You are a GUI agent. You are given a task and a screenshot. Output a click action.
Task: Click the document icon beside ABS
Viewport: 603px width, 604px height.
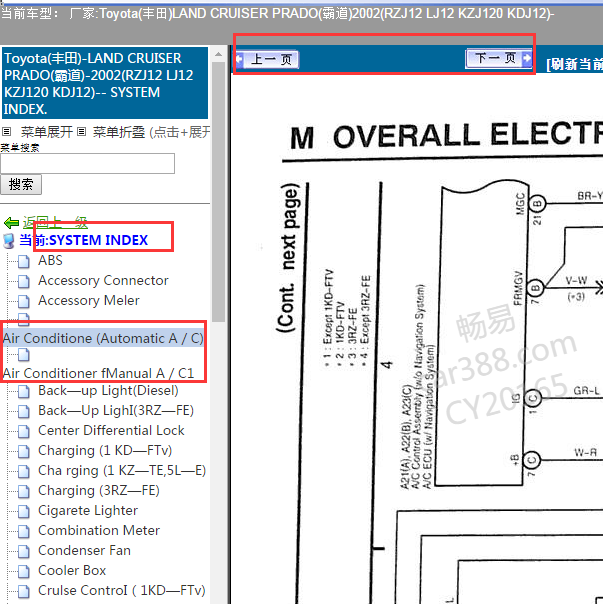click(x=24, y=261)
